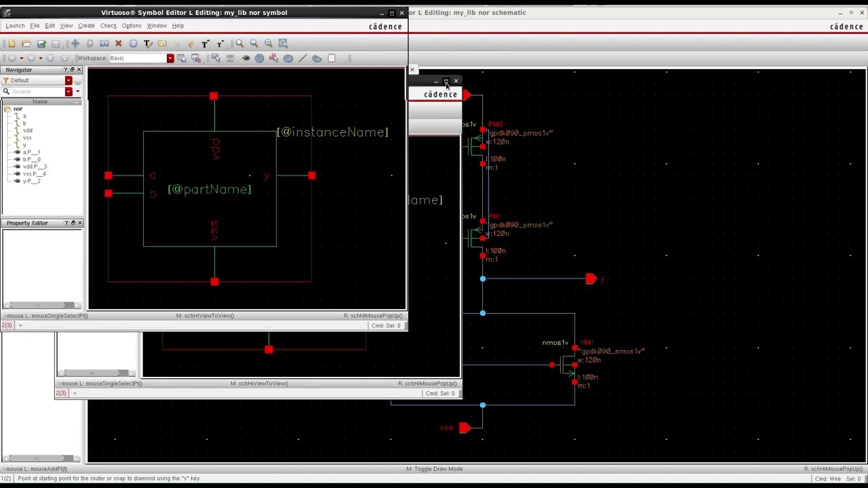Viewport: 868px width, 488px height.
Task: Open the Launch menu
Action: coord(15,26)
